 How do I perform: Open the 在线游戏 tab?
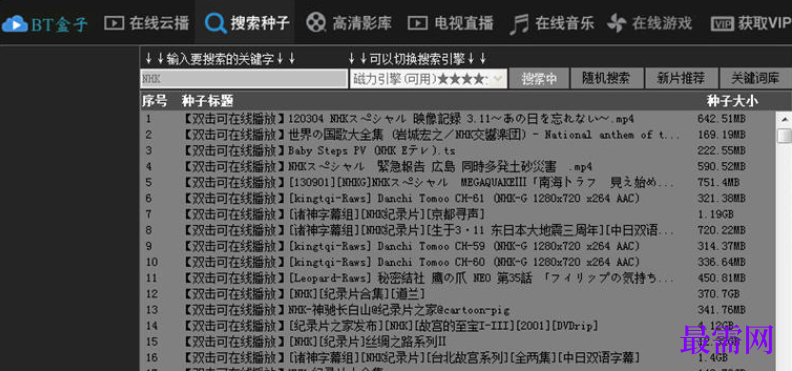point(649,23)
